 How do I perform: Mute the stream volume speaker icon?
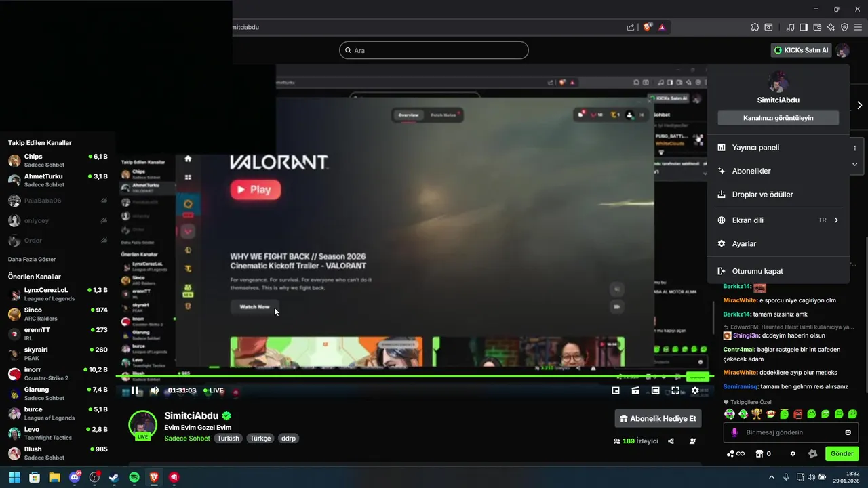pos(154,390)
